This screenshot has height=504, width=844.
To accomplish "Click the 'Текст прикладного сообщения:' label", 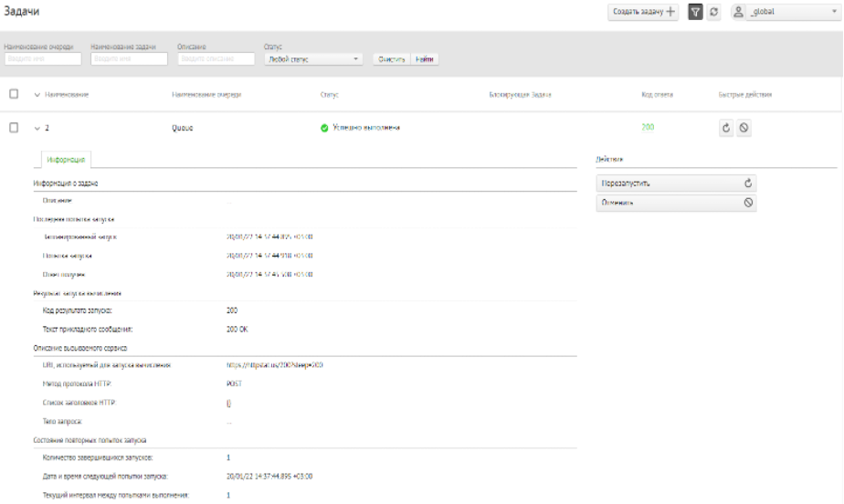I will (x=87, y=330).
